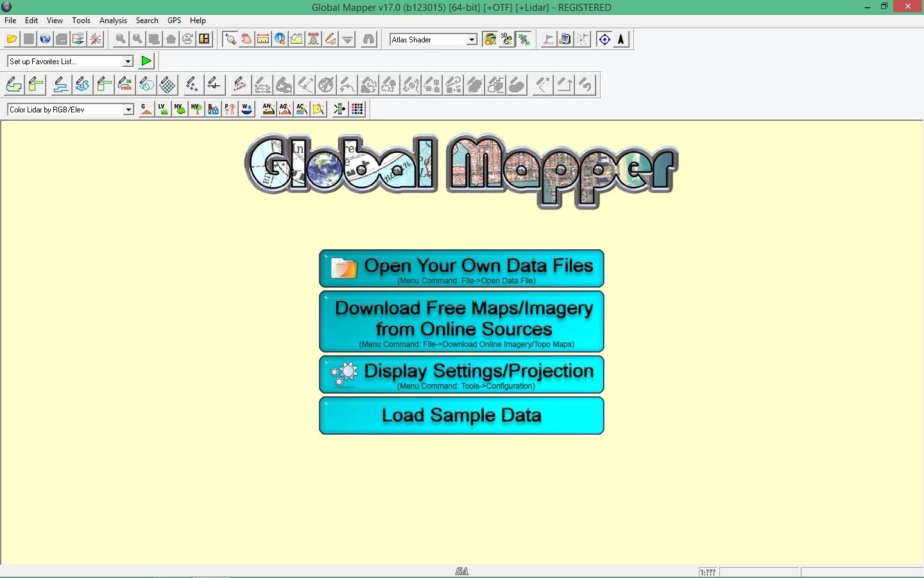Click the Create Area Feature digitizer icon
924x578 pixels.
(13, 85)
